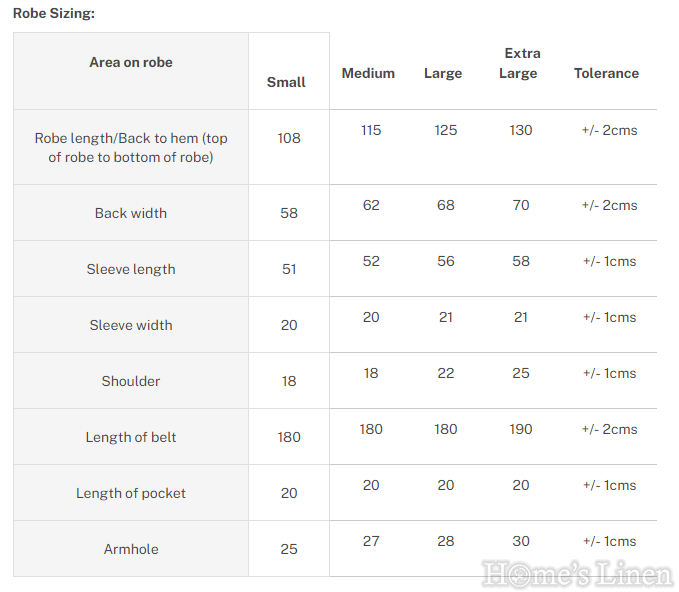679x592 pixels.
Task: Select the 'Back width' row label
Action: [131, 213]
